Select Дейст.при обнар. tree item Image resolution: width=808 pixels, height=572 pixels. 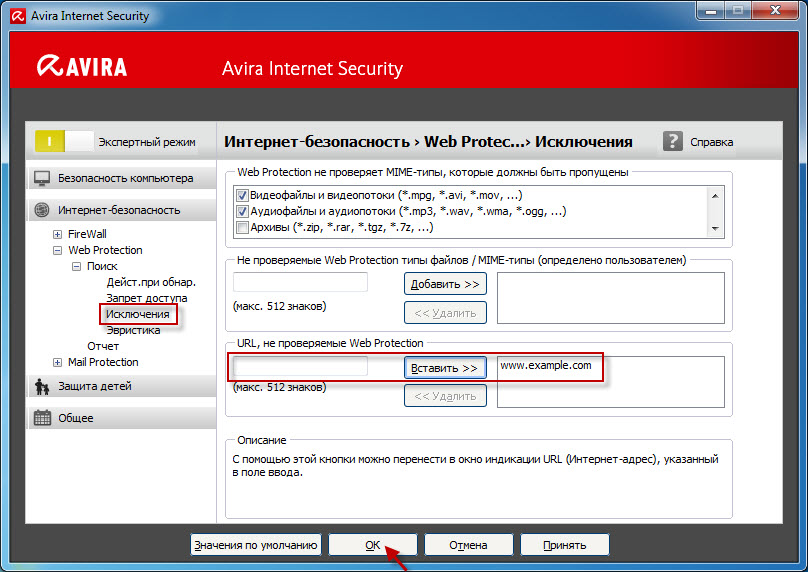(151, 282)
